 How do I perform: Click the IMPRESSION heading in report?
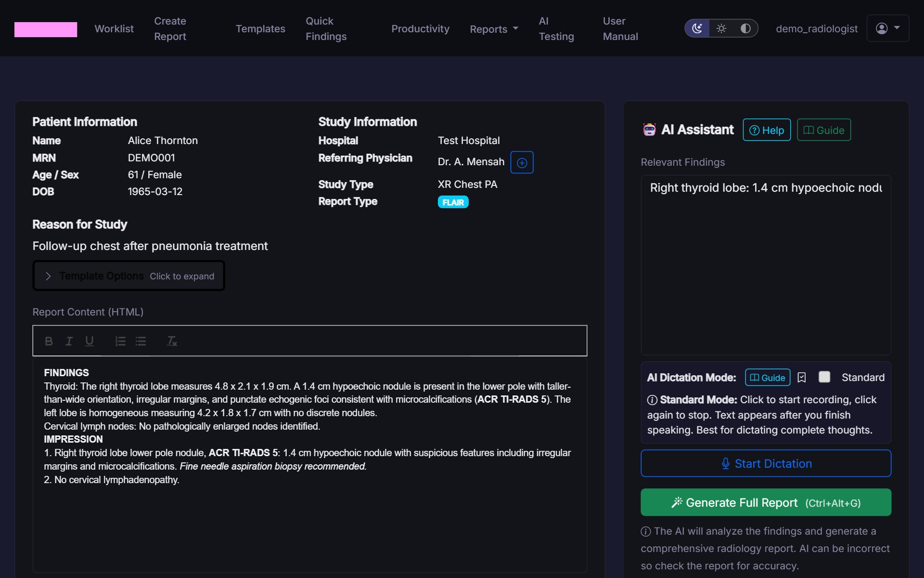pos(73,439)
